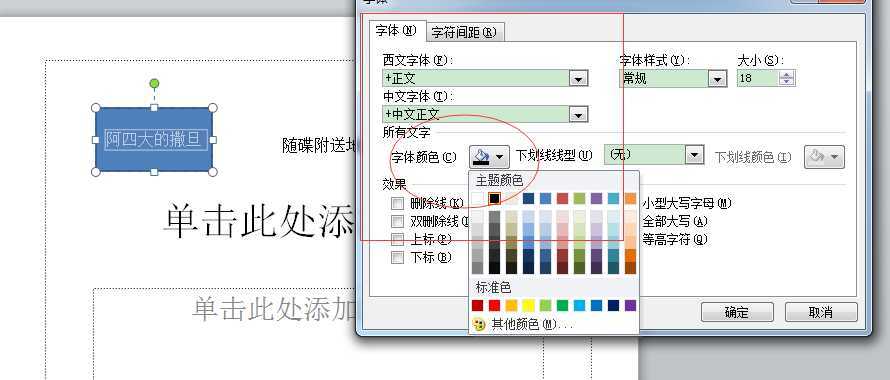The image size is (890, 380).
Task: Decrease font size with the down spinner arrow
Action: (787, 82)
